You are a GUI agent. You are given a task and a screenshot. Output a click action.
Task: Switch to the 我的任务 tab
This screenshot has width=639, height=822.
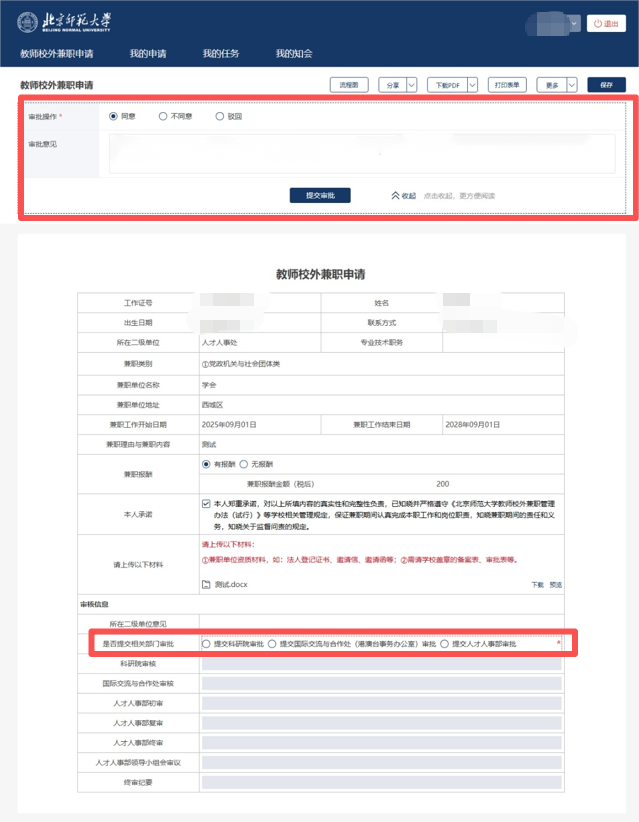(221, 53)
